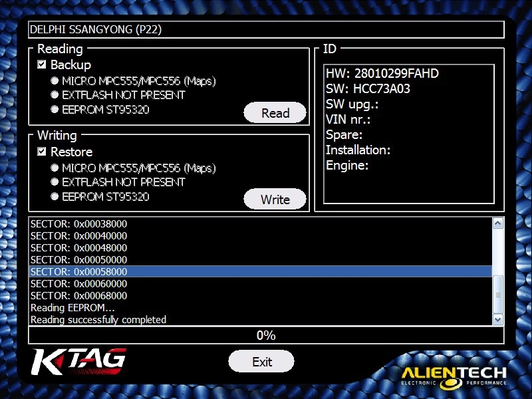The height and width of the screenshot is (399, 532).
Task: Toggle the Restore checkbox under Writing
Action: click(x=42, y=152)
